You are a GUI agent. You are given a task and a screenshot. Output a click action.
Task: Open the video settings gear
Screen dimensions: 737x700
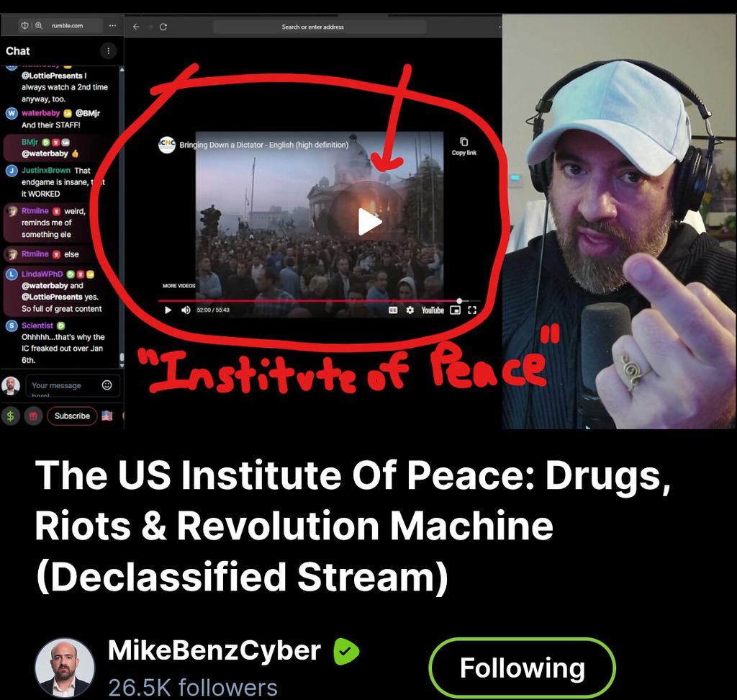410,310
